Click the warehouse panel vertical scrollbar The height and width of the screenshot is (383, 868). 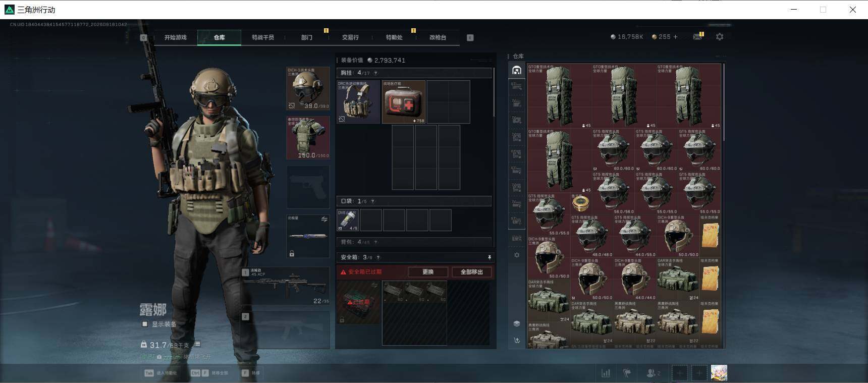[x=724, y=102]
